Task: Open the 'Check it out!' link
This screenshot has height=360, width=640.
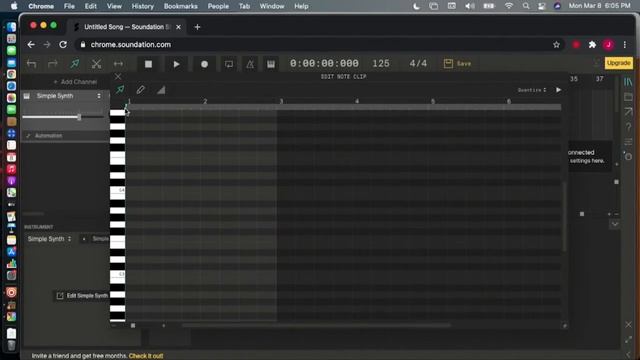Action: (x=146, y=356)
